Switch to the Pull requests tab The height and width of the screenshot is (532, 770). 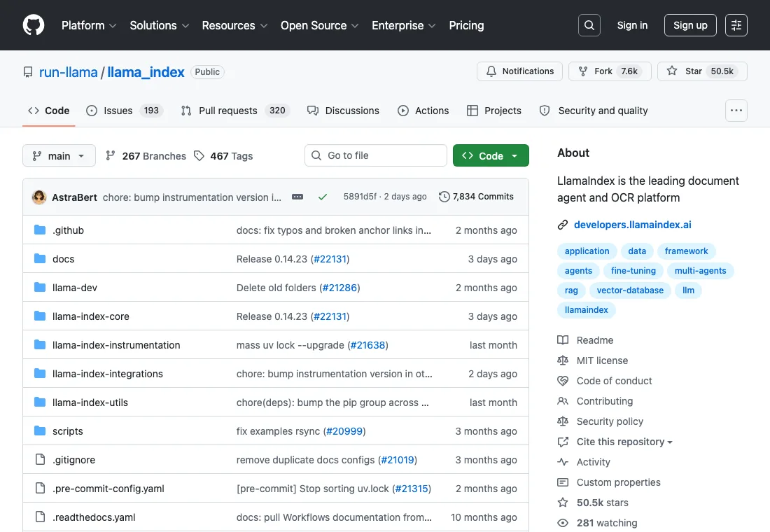(234, 111)
